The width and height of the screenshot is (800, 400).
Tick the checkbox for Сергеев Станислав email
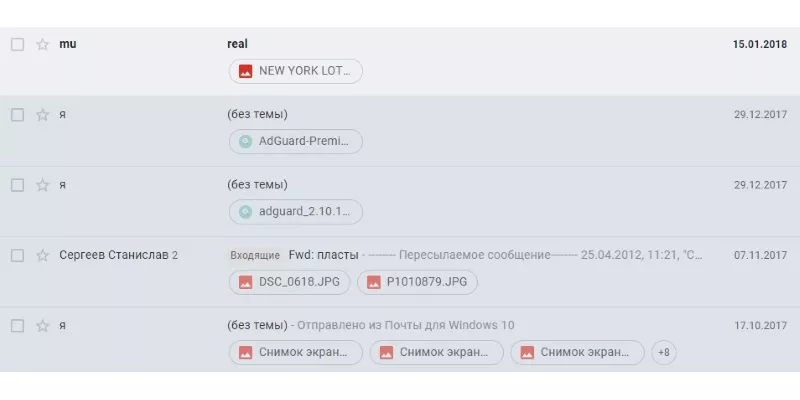point(17,255)
